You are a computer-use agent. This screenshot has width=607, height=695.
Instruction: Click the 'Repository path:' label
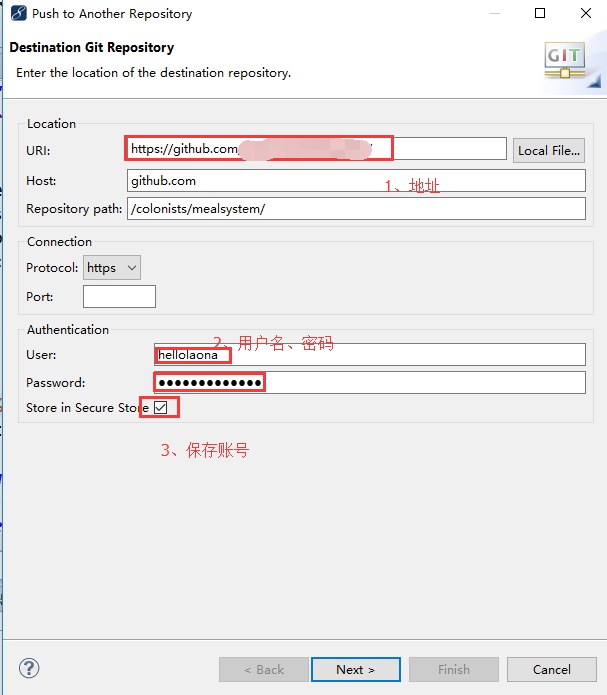click(x=74, y=209)
